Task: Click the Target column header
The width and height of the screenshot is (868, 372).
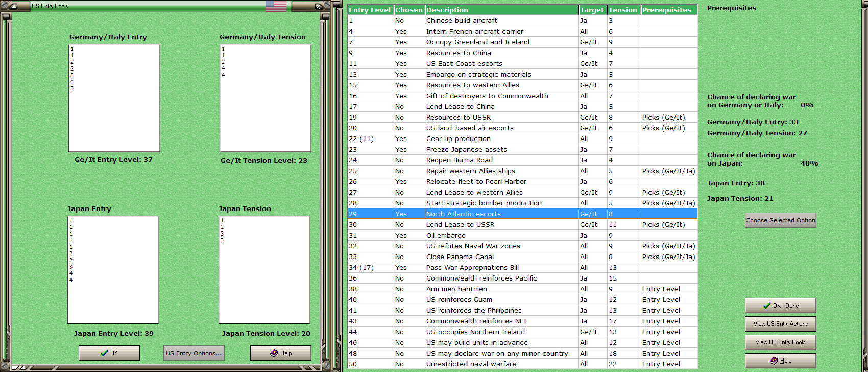Action: pyautogui.click(x=592, y=10)
